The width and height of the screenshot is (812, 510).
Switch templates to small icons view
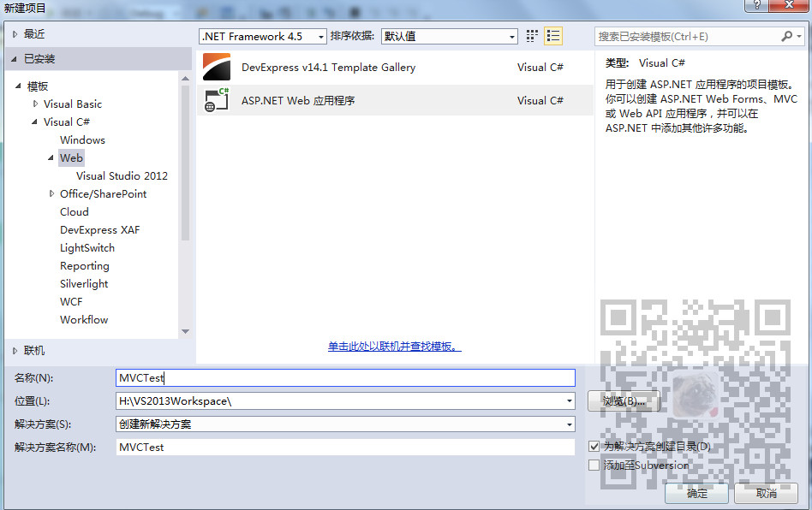point(530,35)
